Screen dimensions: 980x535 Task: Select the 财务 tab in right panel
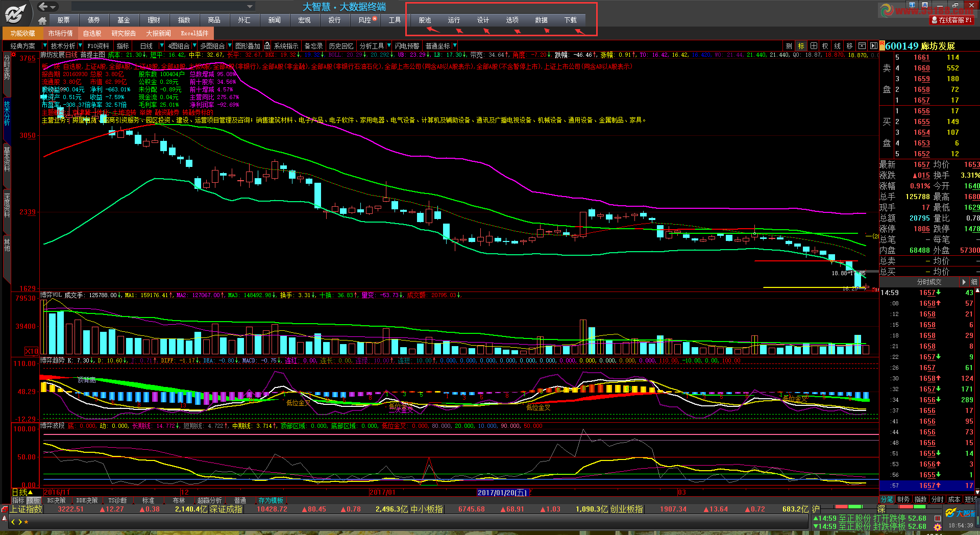click(x=903, y=499)
